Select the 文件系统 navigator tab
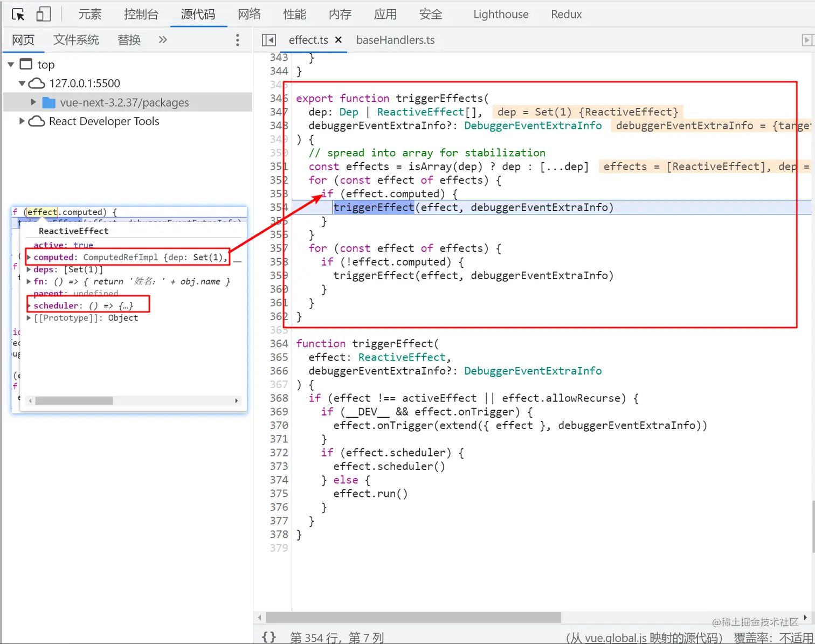The image size is (815, 644). pyautogui.click(x=76, y=40)
